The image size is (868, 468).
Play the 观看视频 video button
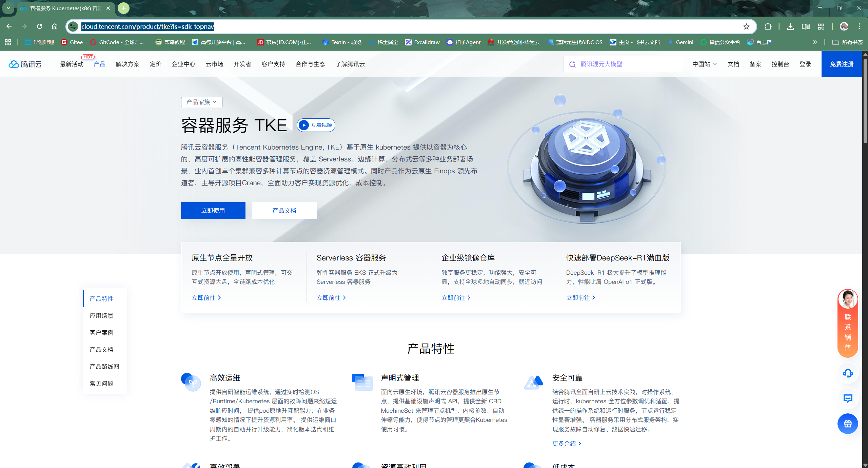click(316, 125)
